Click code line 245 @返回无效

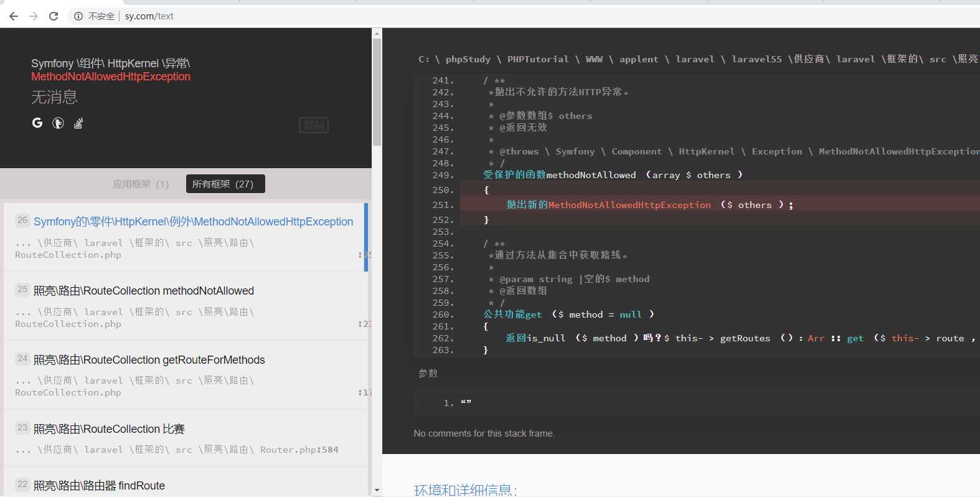(518, 128)
